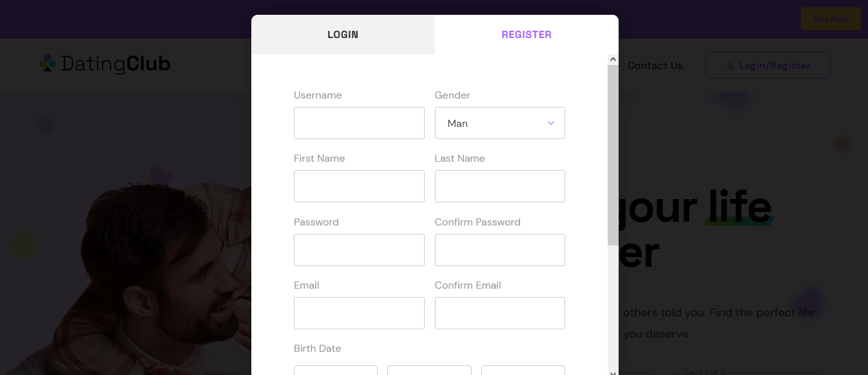Focus the Confirm Password field
This screenshot has width=868, height=375.
(500, 250)
